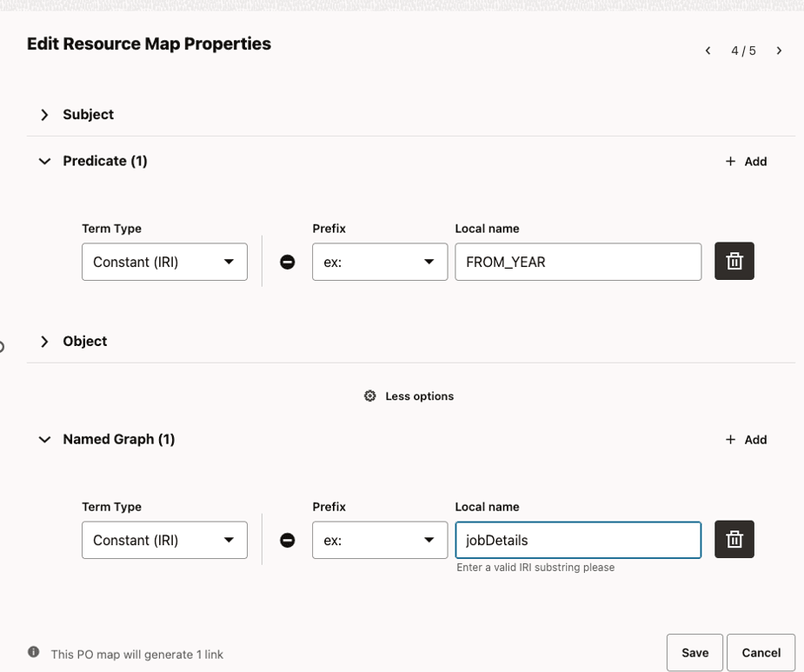804x672 pixels.
Task: Open the Named Graph Prefix dropdown
Action: [380, 540]
